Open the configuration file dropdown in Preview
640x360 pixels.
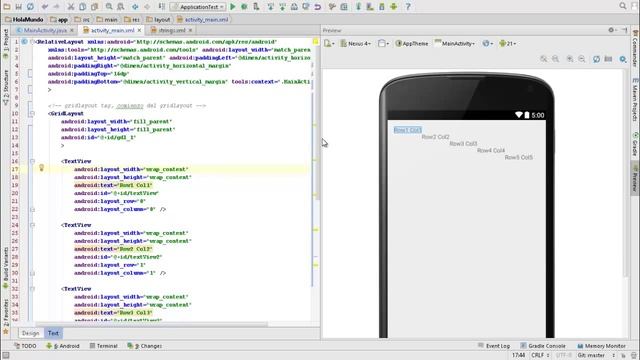[x=329, y=43]
